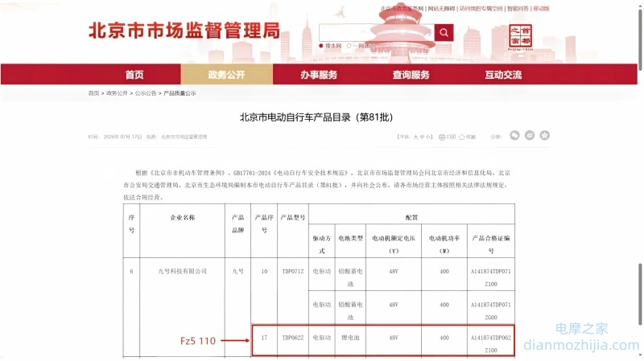This screenshot has width=644, height=361.
Task: Click the publish date 2026年07月17日
Action: point(122,137)
